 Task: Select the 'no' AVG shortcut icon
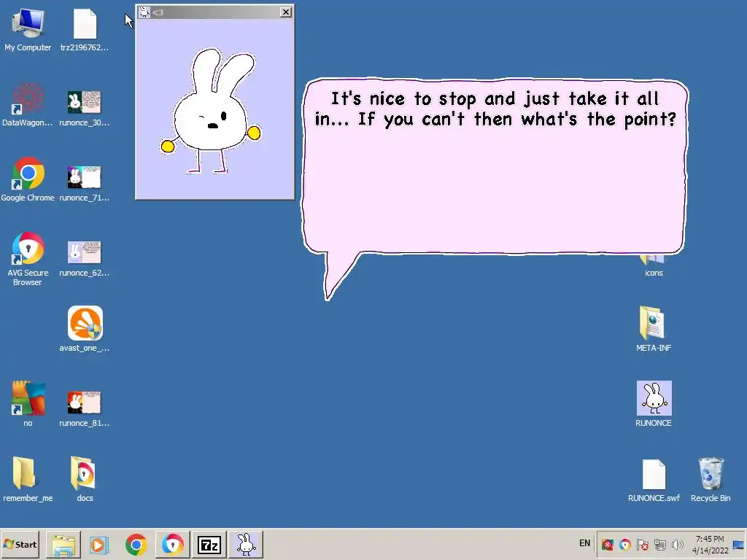pos(28,404)
